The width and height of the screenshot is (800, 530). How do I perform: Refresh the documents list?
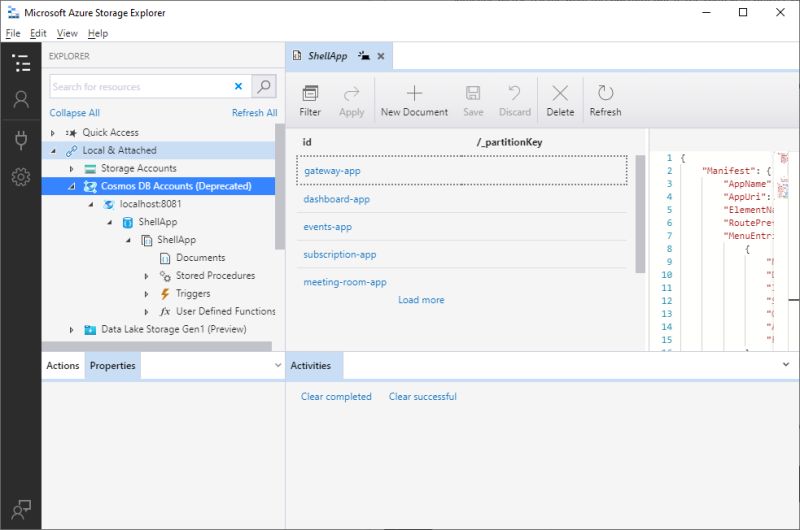606,101
